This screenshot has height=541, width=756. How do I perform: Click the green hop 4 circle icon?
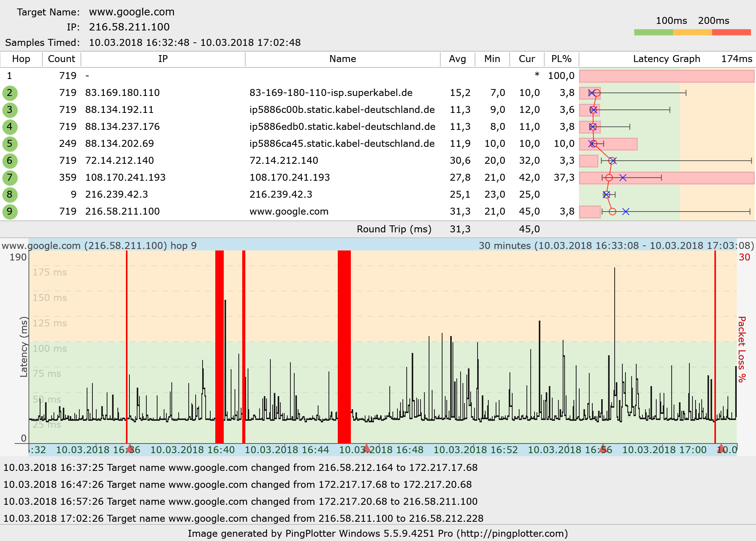point(10,127)
